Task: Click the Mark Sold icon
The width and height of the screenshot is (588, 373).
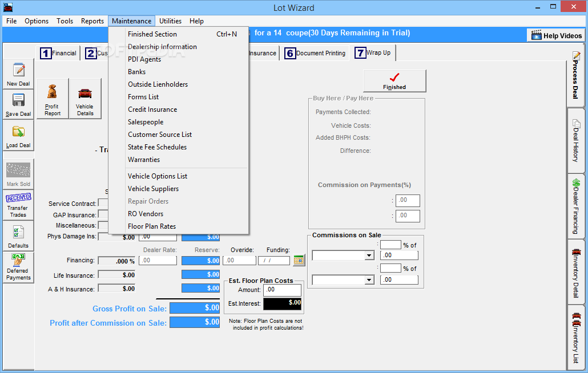Action: (x=18, y=170)
